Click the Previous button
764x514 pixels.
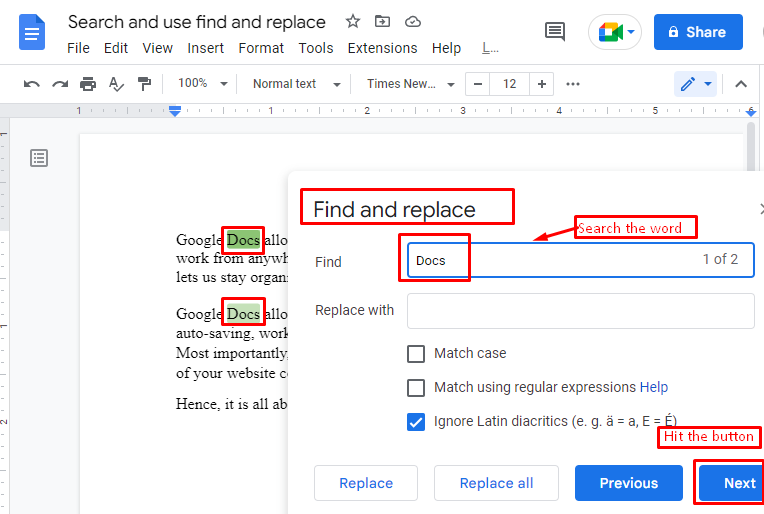point(629,483)
